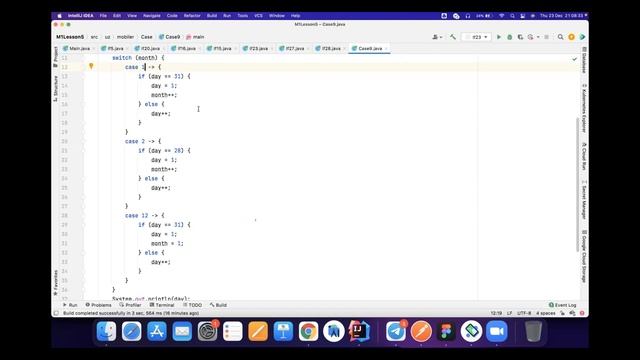Switch to the If28.java tab
This screenshot has height=360, width=640.
point(331,48)
